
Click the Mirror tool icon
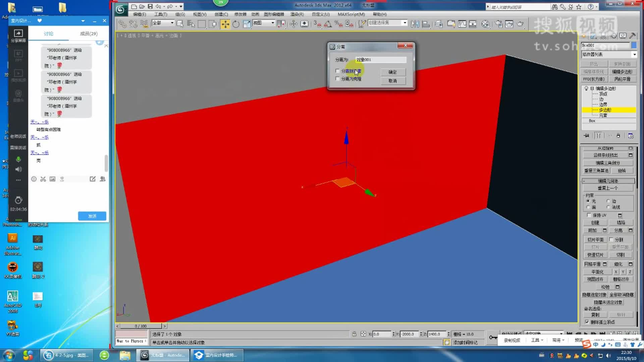tap(415, 24)
